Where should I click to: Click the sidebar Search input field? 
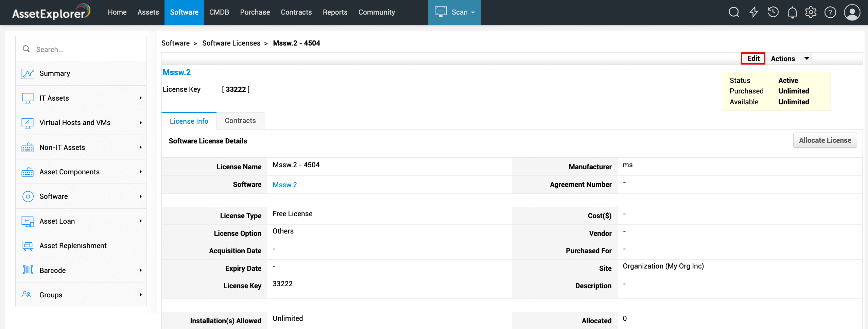tap(88, 49)
